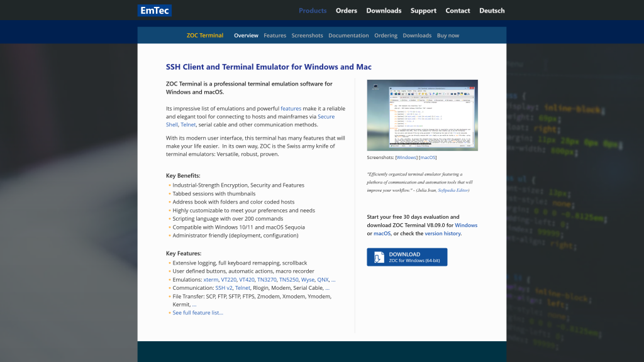Image resolution: width=644 pixels, height=362 pixels.
Task: Click 'Address book with folders and color coded hosts'
Action: click(x=233, y=202)
